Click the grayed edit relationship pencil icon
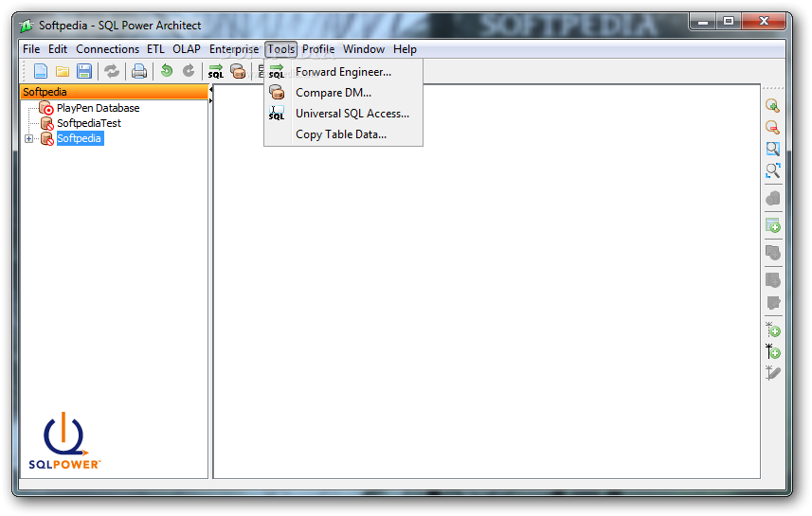Image resolution: width=812 pixels, height=516 pixels. [x=772, y=373]
